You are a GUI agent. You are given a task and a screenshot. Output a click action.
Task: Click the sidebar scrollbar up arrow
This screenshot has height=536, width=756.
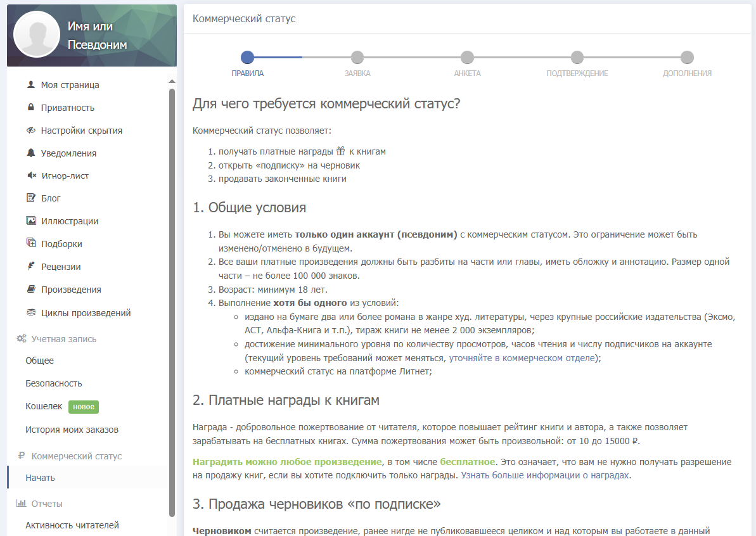pos(172,81)
